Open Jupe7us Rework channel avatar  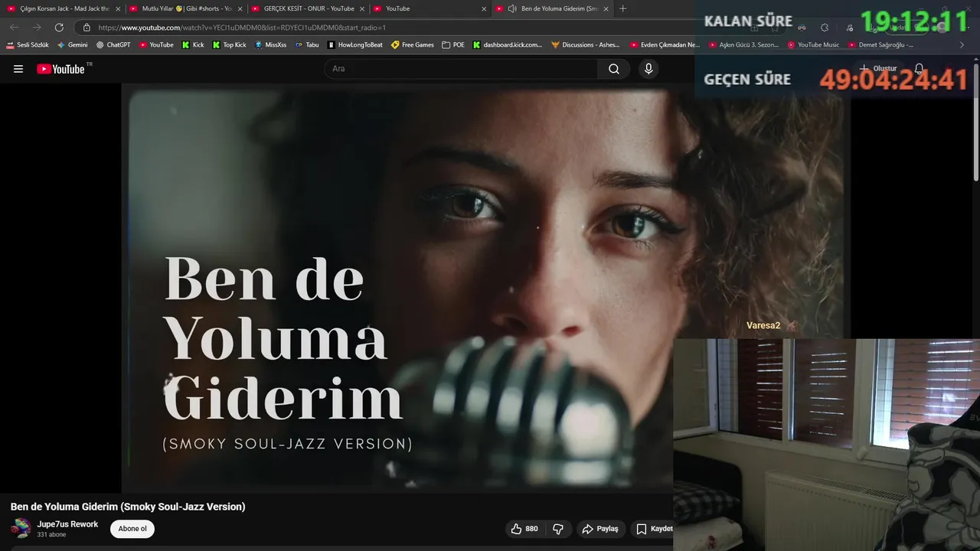coord(21,529)
